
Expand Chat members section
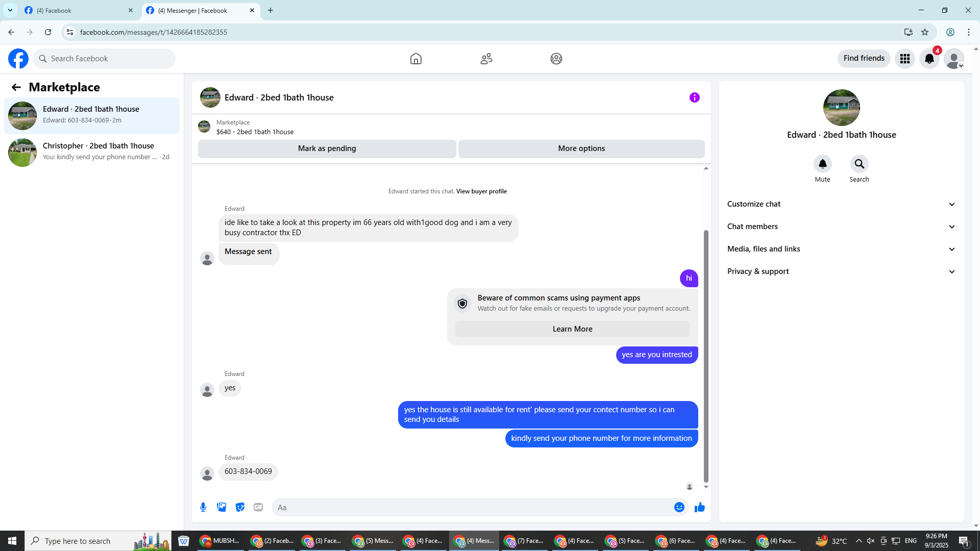tap(841, 227)
